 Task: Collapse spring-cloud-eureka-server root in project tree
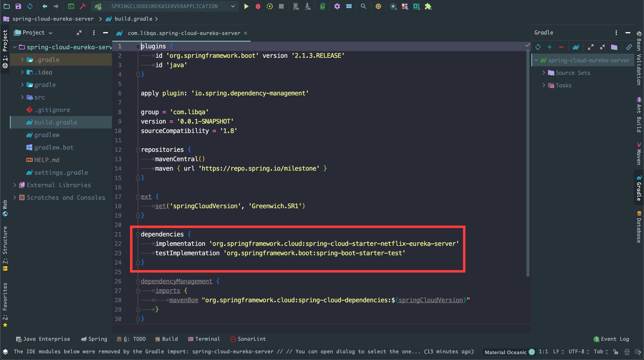point(15,47)
